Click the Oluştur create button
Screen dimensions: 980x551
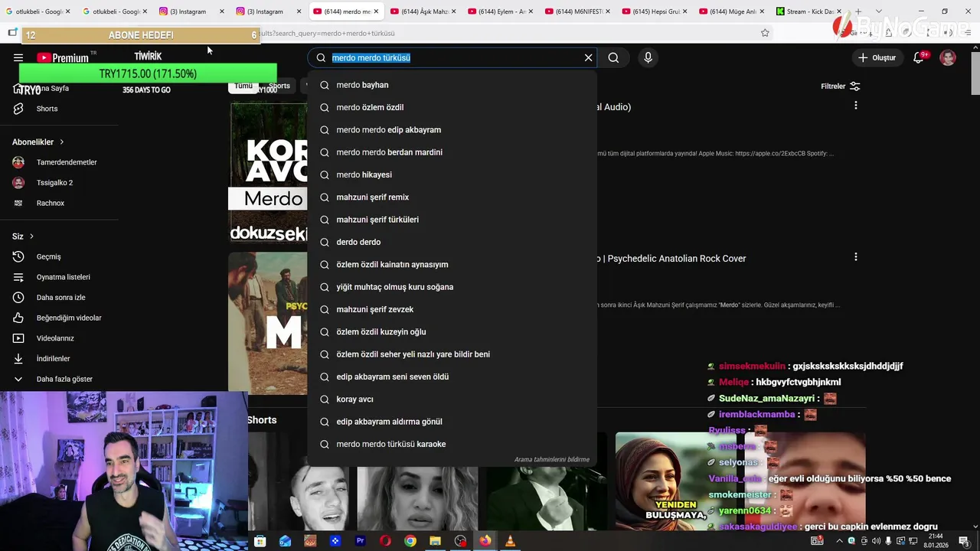pyautogui.click(x=877, y=57)
